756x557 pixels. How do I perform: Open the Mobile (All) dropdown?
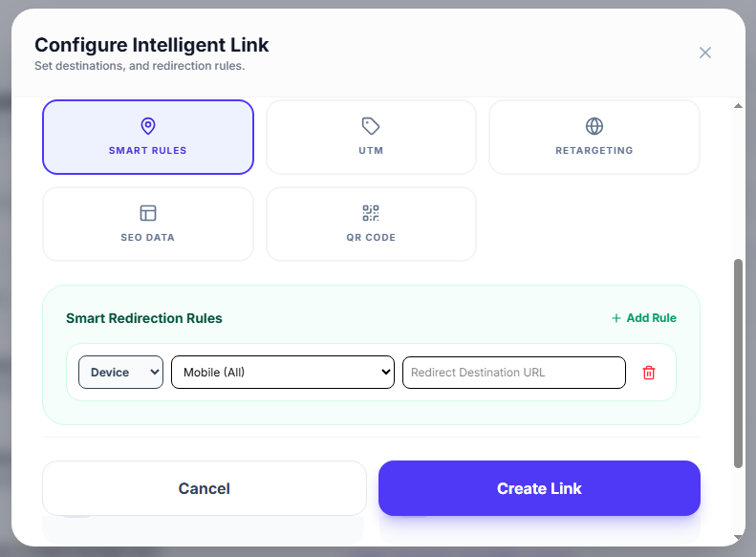tap(283, 372)
